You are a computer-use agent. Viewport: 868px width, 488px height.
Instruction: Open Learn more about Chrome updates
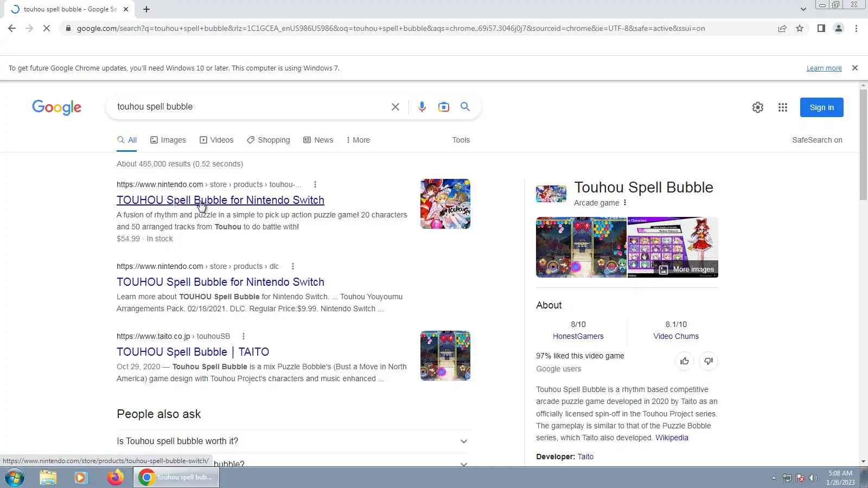pos(824,68)
